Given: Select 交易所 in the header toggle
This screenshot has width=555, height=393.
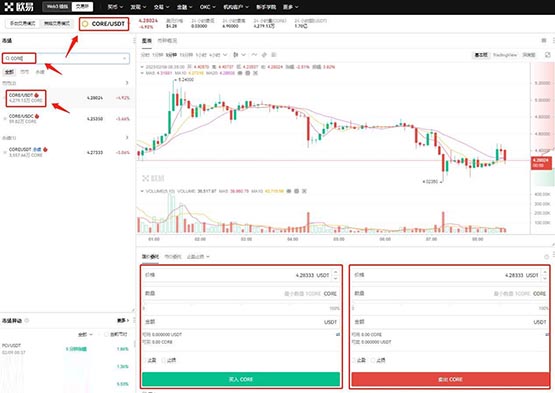Looking at the screenshot, I should click(82, 6).
